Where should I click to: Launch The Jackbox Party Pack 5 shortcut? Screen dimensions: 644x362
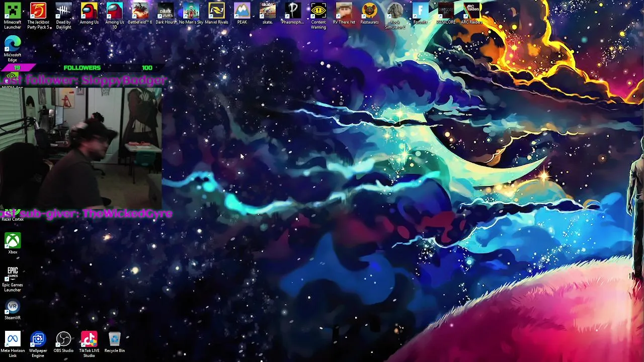coord(38,16)
